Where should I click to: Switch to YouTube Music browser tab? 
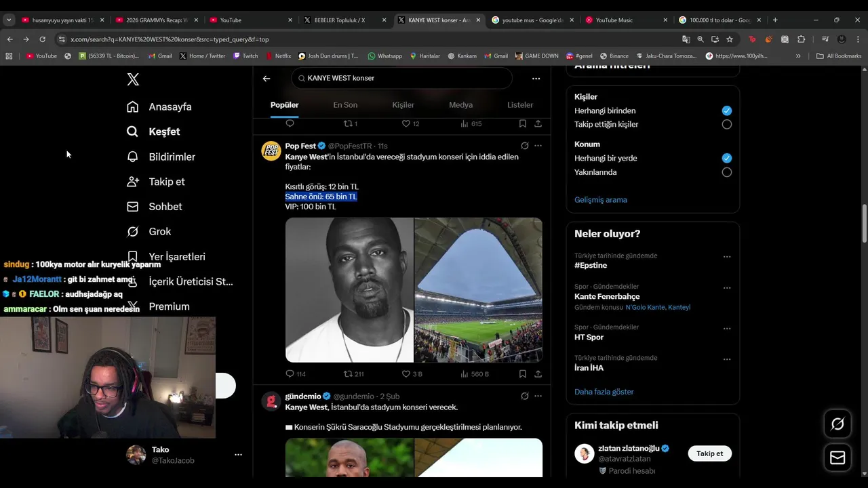pos(626,20)
